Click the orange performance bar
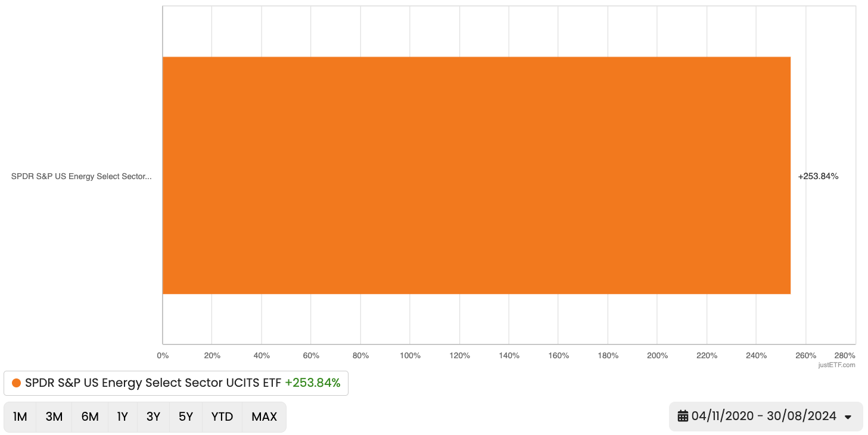The image size is (868, 435). click(x=477, y=176)
